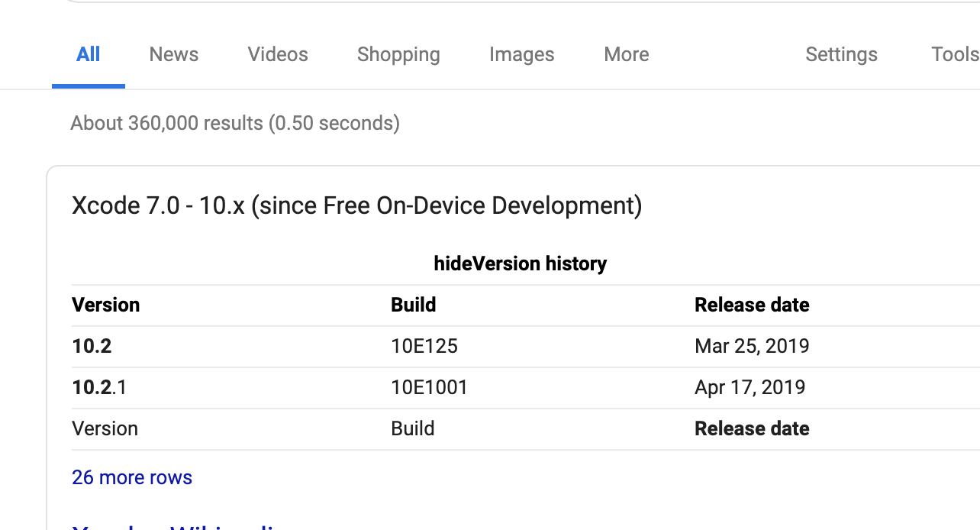The height and width of the screenshot is (530, 980).
Task: Select the Build column header
Action: tap(413, 305)
